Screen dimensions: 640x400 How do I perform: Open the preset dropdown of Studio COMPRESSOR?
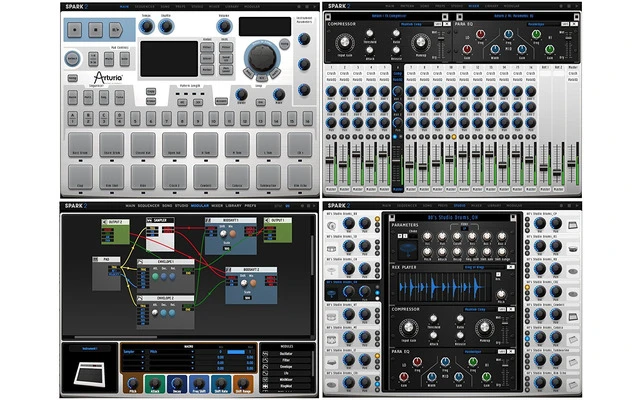[x=478, y=309]
